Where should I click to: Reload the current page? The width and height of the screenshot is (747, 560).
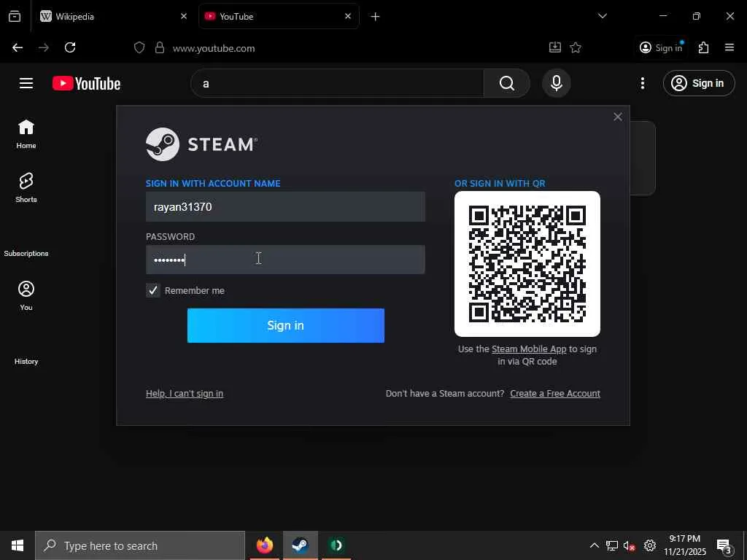70,47
